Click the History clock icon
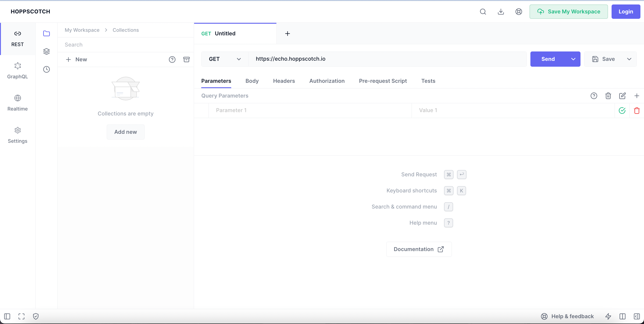 [47, 69]
